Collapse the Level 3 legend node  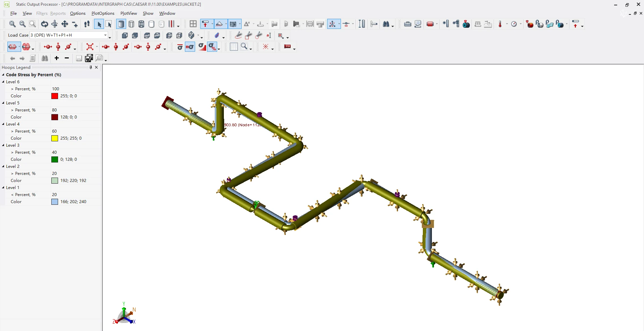[x=3, y=145]
